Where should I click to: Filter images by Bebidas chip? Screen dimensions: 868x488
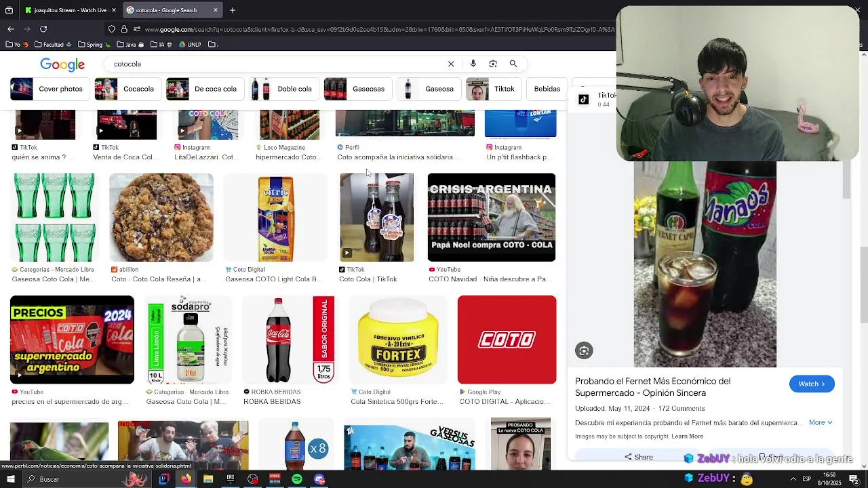coord(547,89)
